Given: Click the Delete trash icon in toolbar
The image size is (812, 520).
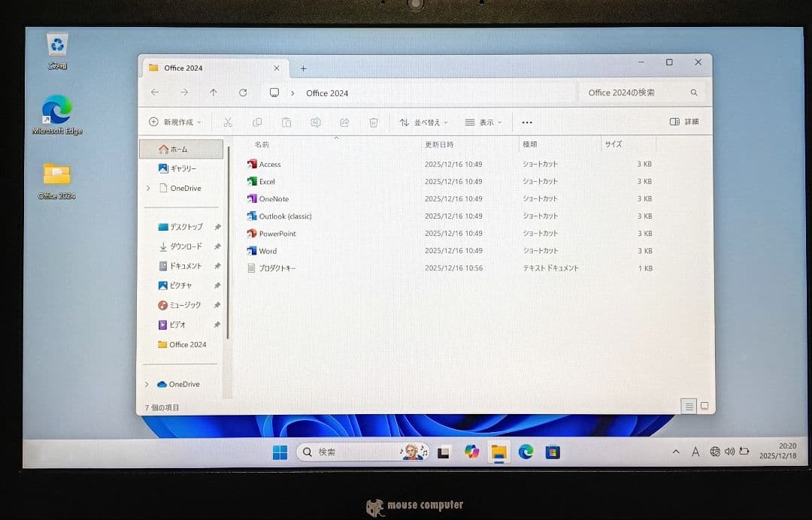Looking at the screenshot, I should [x=374, y=122].
